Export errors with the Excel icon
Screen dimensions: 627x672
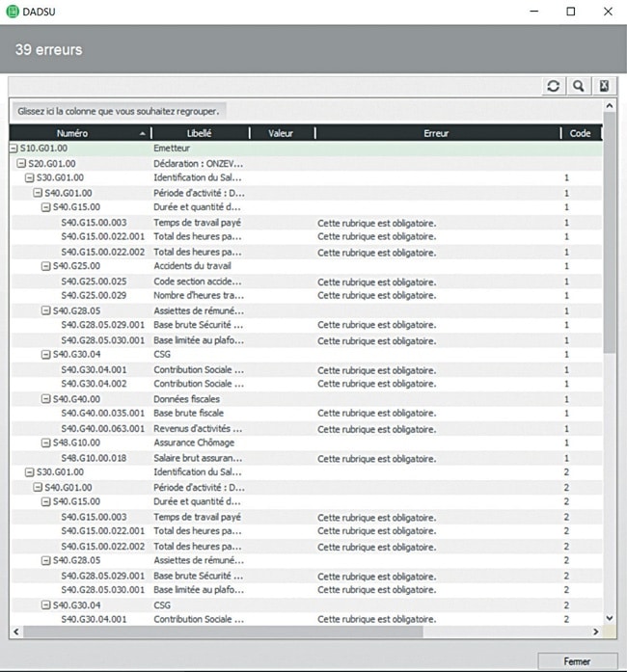[x=604, y=86]
